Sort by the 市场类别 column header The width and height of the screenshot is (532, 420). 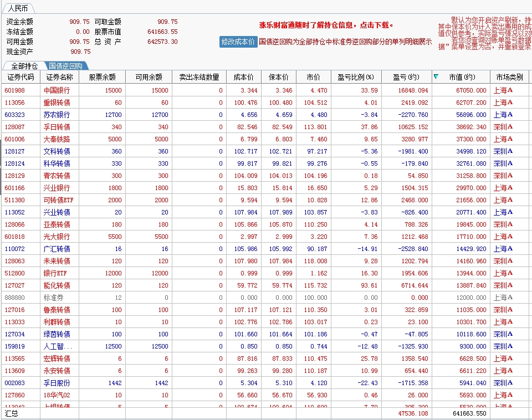[x=509, y=77]
